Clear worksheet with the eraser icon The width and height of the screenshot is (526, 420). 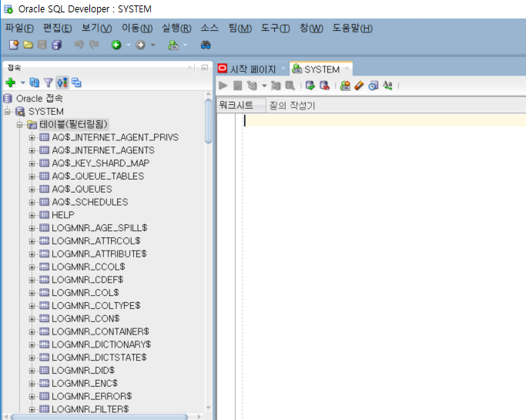click(360, 86)
